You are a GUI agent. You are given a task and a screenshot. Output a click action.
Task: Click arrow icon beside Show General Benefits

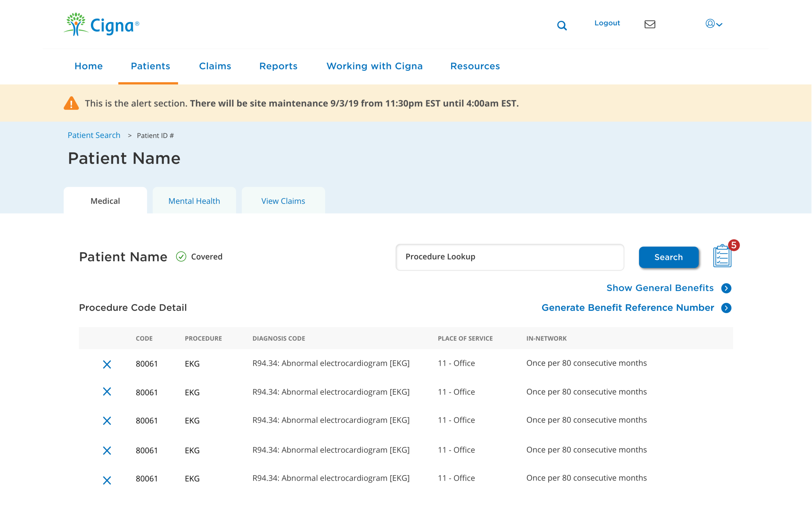coord(726,288)
